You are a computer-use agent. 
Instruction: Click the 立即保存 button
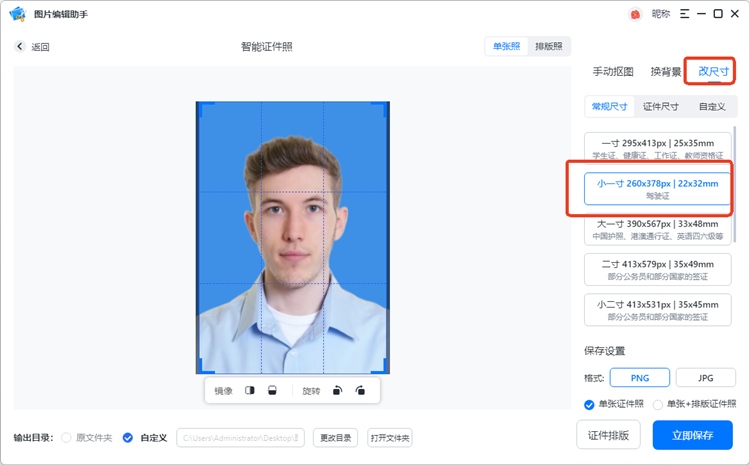click(x=692, y=435)
